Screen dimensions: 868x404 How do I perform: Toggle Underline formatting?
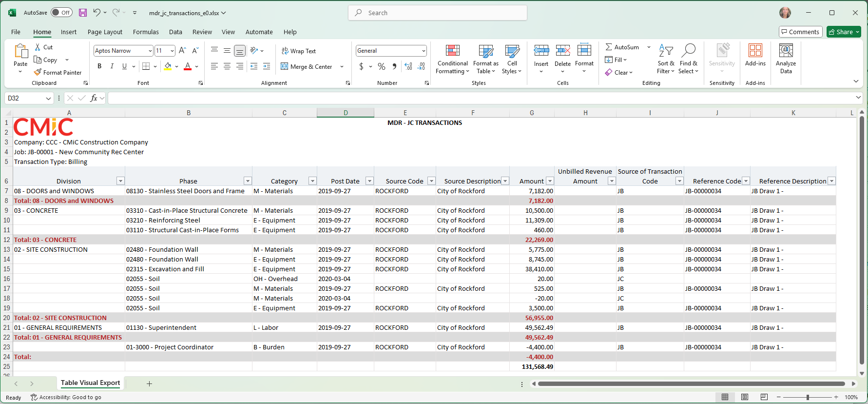point(124,66)
